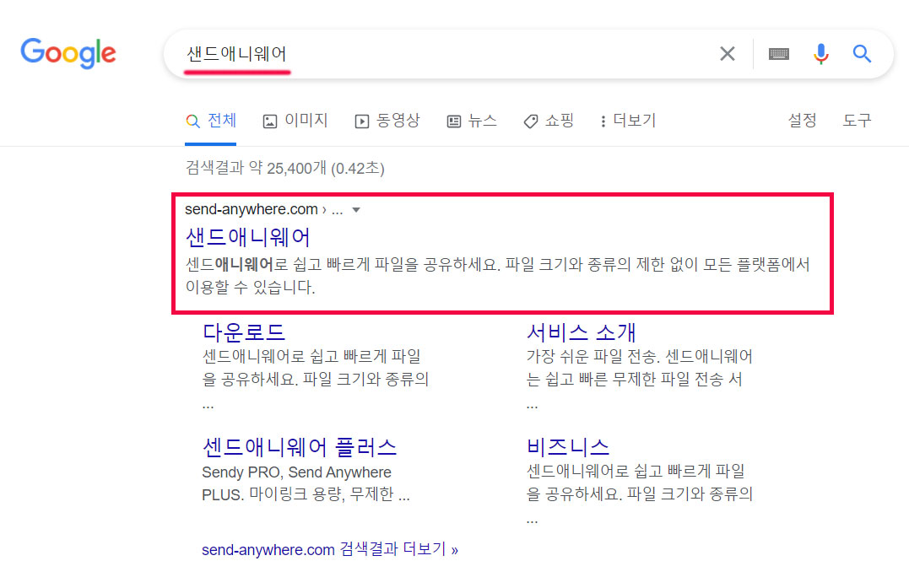This screenshot has width=909, height=588.
Task: Open the 다운로드 sitelink
Action: tap(243, 332)
